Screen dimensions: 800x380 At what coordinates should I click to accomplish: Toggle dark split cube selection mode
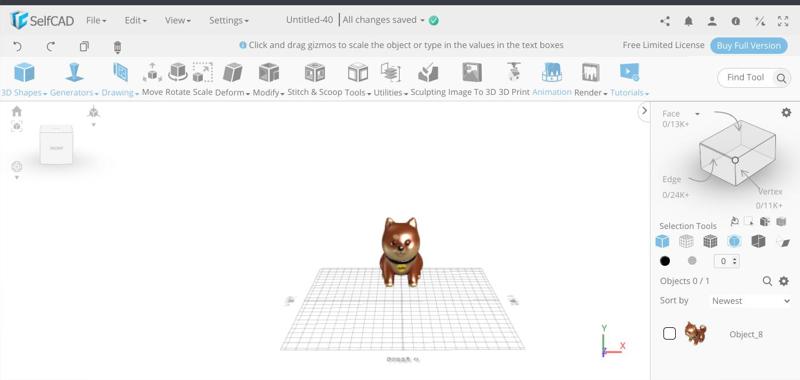pyautogui.click(x=758, y=241)
